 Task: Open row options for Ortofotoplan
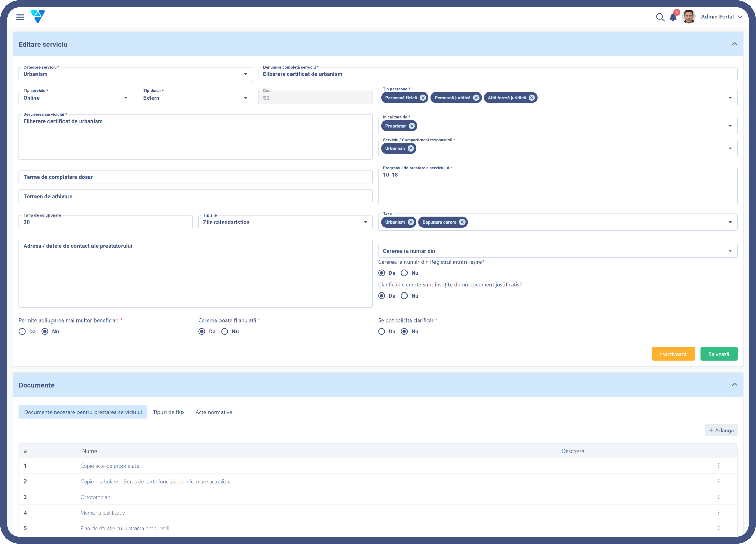[719, 497]
